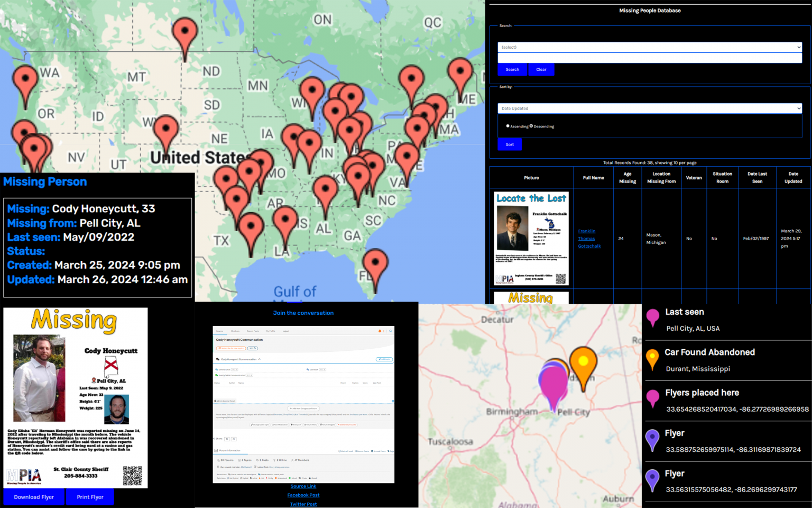Open the Recent Posts tab

(x=253, y=331)
